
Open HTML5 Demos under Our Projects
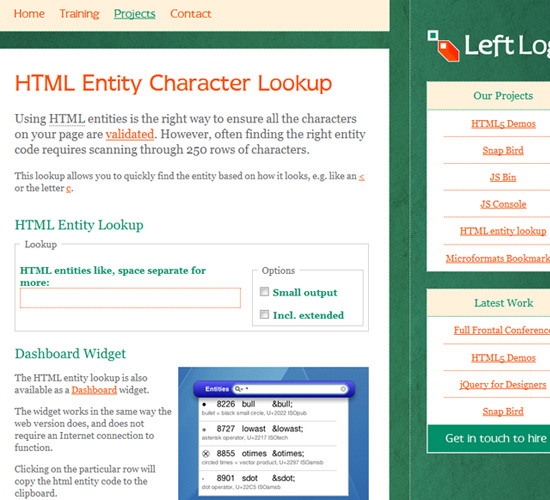503,124
